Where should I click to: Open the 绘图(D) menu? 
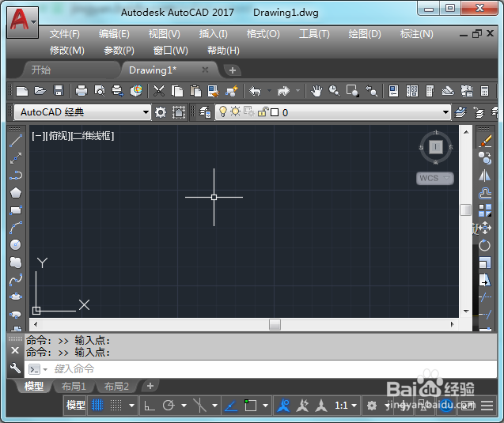[x=365, y=34]
